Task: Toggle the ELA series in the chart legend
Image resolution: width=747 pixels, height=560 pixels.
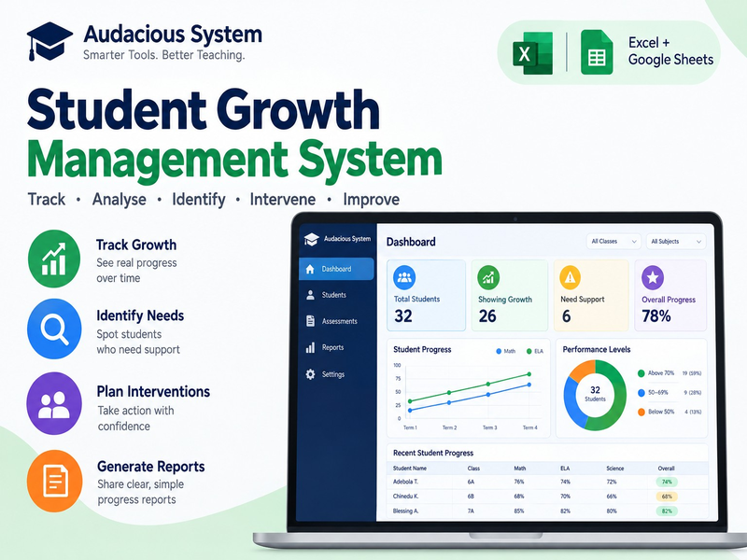Action: coord(534,352)
